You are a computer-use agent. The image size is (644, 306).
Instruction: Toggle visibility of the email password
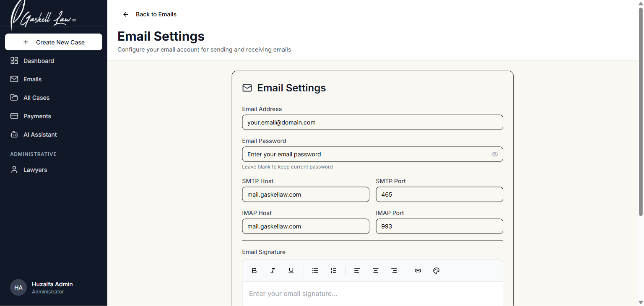click(495, 154)
